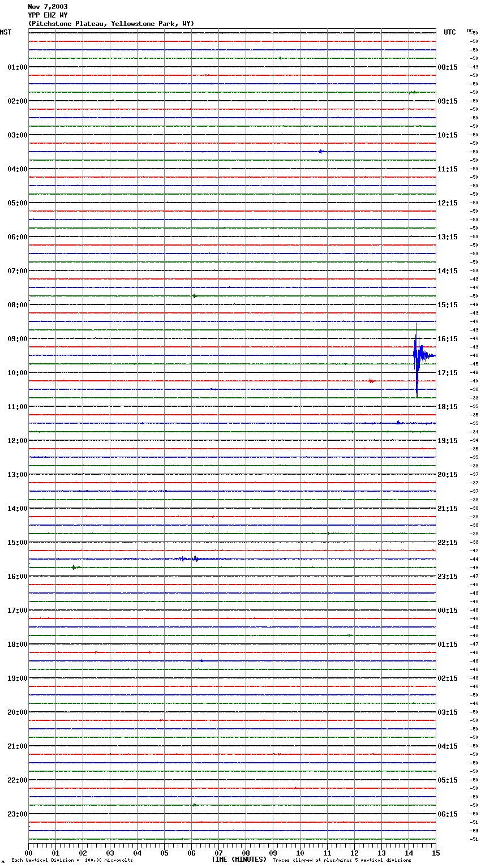
Task: Click the '15' minute tick label
Action: point(436,853)
